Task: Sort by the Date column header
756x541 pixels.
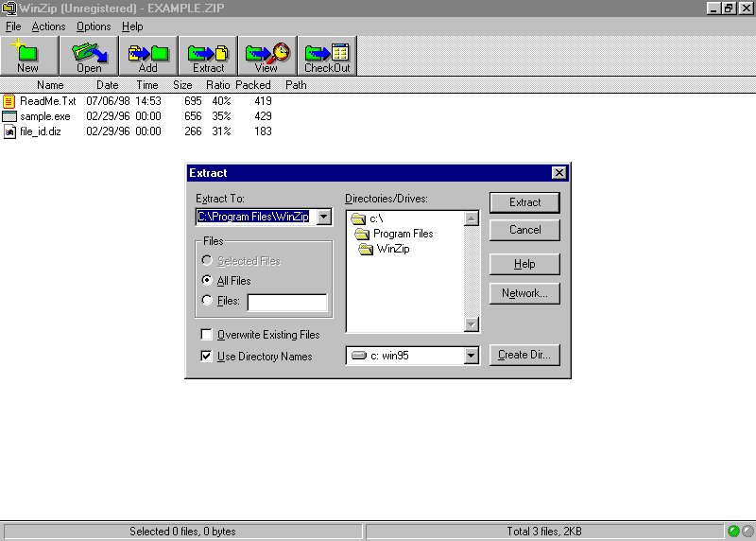Action: point(107,85)
